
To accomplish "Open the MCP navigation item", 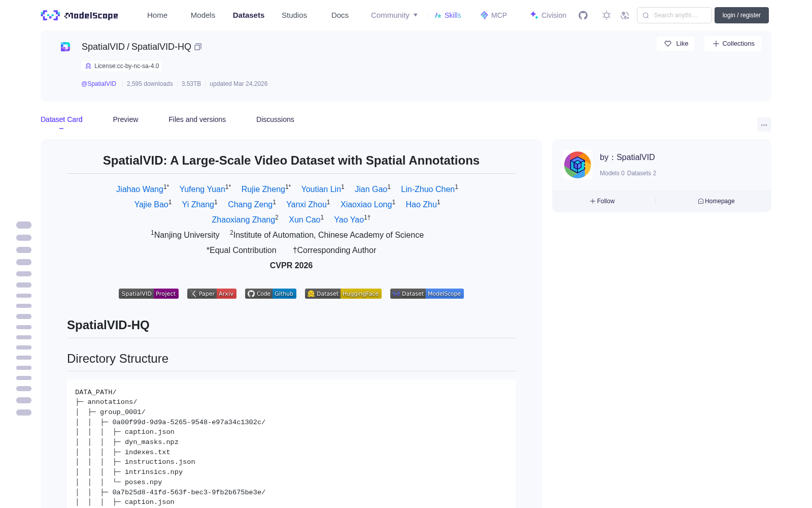I will 494,15.
